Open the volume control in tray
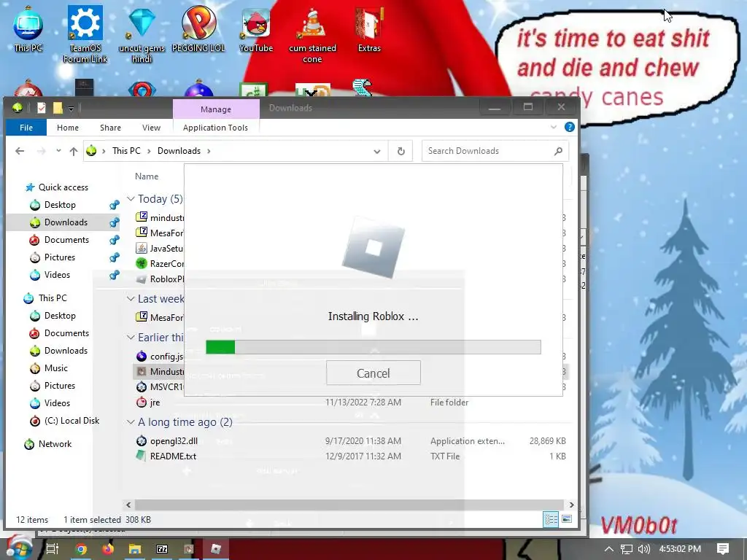 coord(643,549)
